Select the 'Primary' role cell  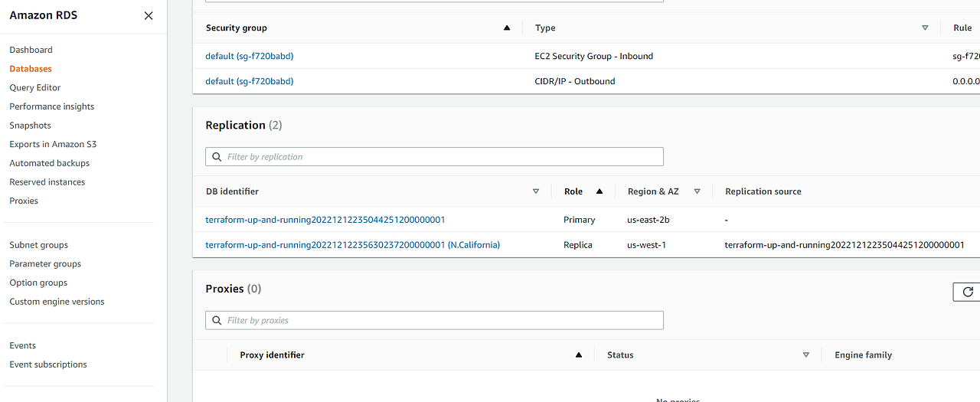[x=580, y=220]
